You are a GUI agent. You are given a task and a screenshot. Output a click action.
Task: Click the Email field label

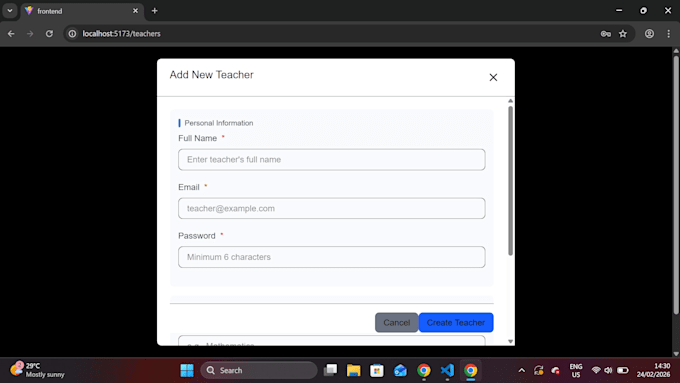[189, 187]
